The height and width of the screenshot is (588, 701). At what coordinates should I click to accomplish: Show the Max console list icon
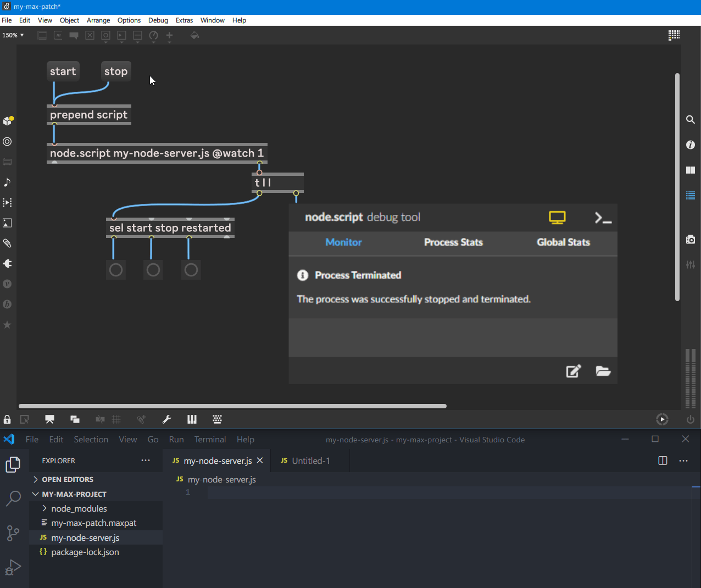(x=691, y=195)
